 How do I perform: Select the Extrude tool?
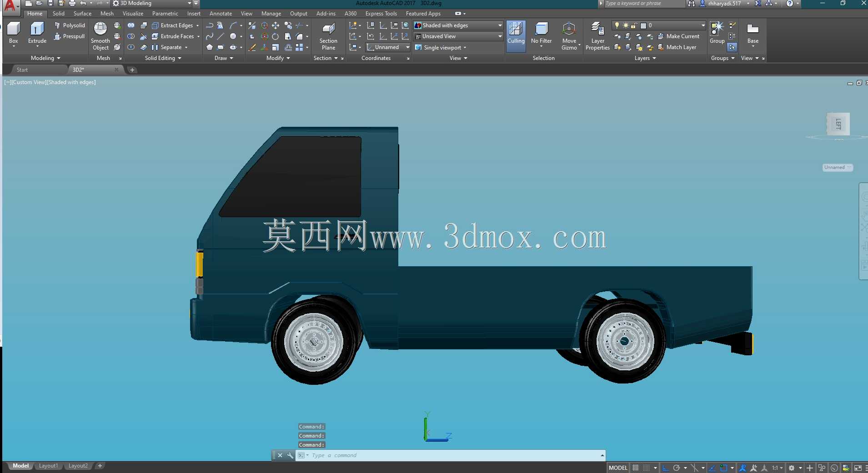coord(37,34)
